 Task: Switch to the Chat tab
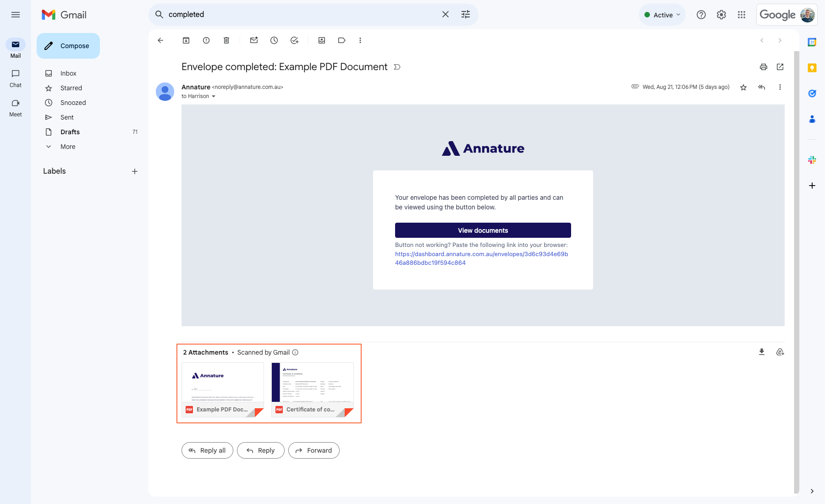coord(16,78)
